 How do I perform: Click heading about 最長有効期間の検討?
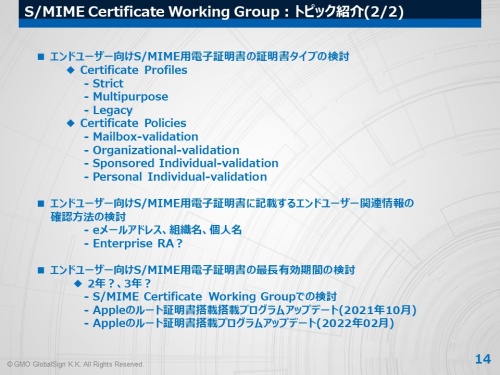click(x=202, y=270)
